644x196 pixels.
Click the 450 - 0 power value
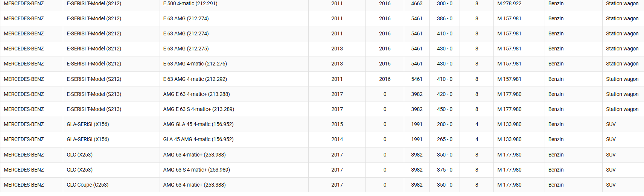(445, 109)
